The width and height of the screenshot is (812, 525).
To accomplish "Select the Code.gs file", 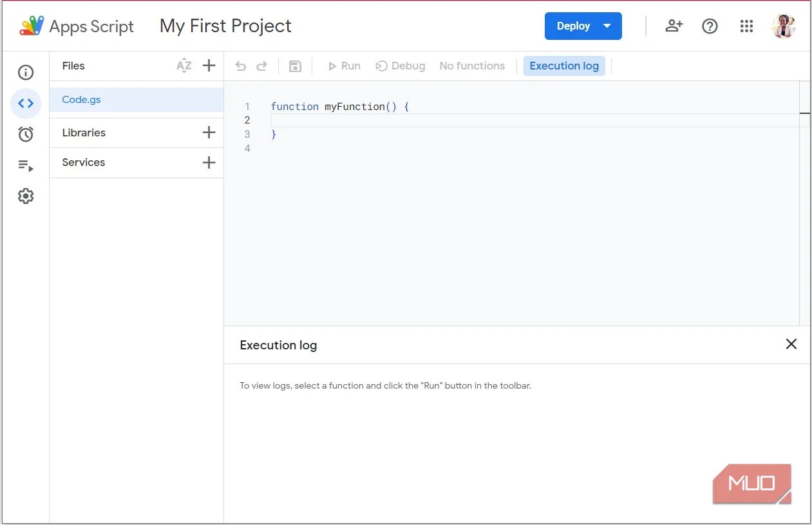I will (81, 100).
